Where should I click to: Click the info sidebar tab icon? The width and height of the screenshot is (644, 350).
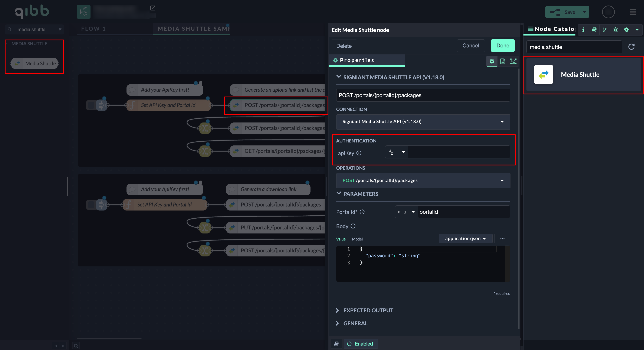click(583, 30)
